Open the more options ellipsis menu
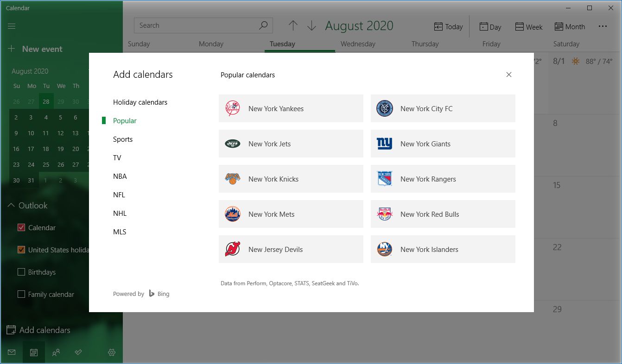The image size is (622, 364). click(x=603, y=26)
